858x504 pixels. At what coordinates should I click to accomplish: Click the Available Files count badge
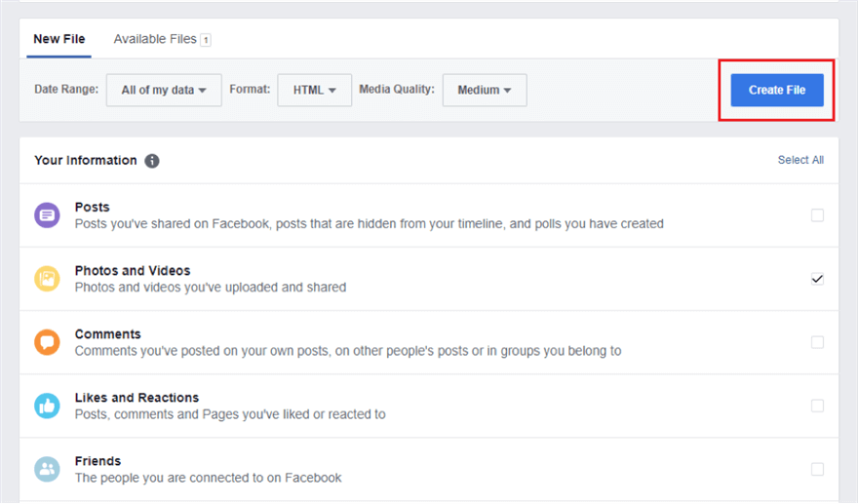[206, 40]
